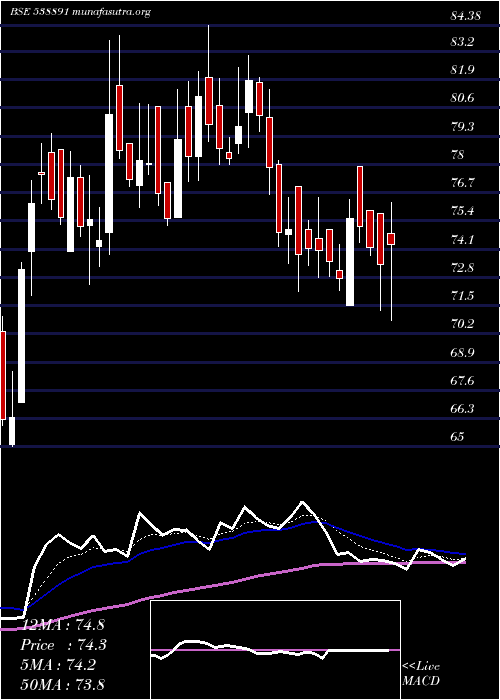Click the 75.4 price axis label
Screen dimensions: 500x700
pos(463,210)
